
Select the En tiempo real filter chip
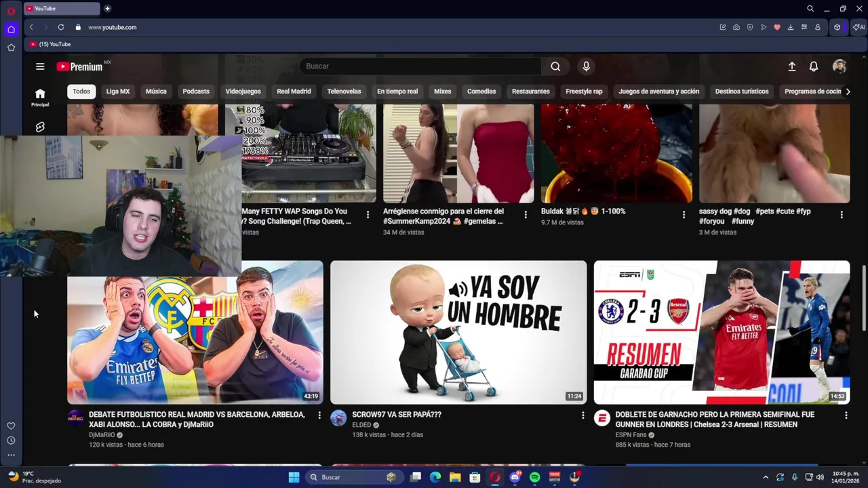397,91
